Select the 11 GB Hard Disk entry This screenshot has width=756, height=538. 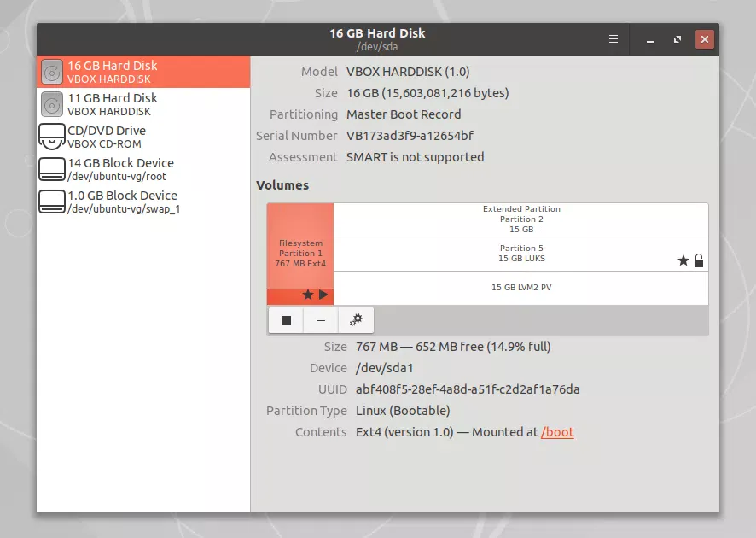pos(112,104)
